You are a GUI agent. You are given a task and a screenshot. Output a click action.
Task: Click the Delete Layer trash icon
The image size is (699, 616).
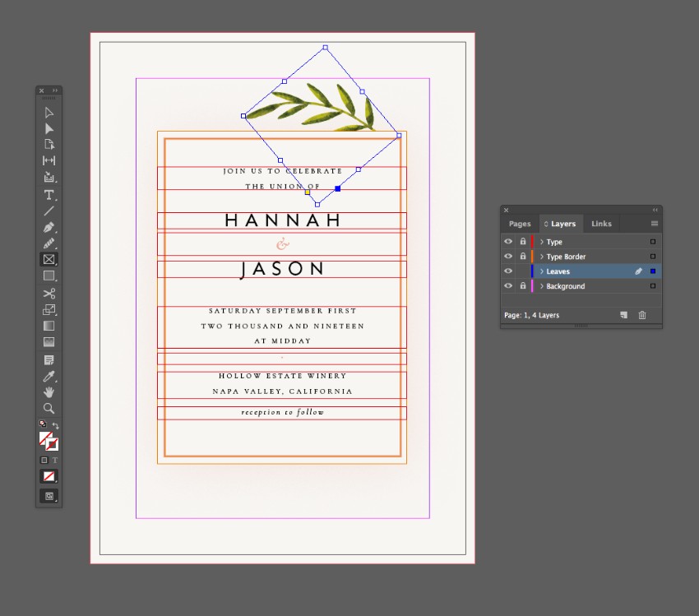click(x=642, y=315)
